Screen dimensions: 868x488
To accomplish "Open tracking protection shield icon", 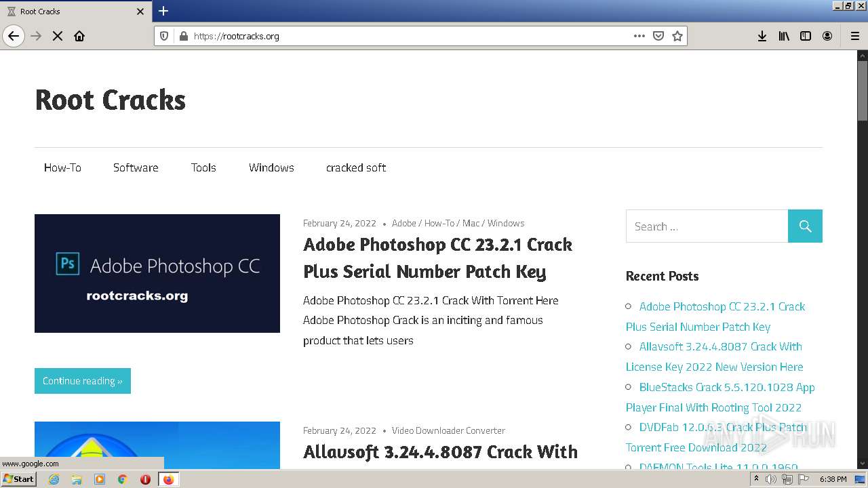I will [x=164, y=36].
